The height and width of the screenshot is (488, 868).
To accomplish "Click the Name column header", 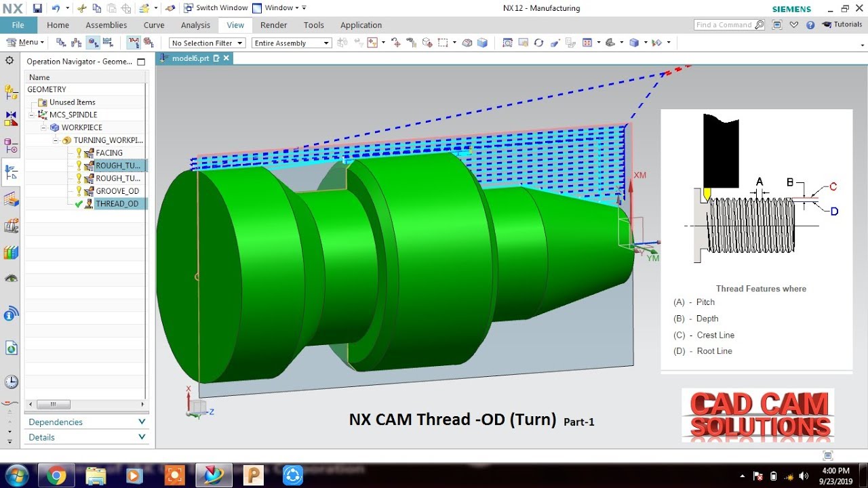I will point(85,77).
